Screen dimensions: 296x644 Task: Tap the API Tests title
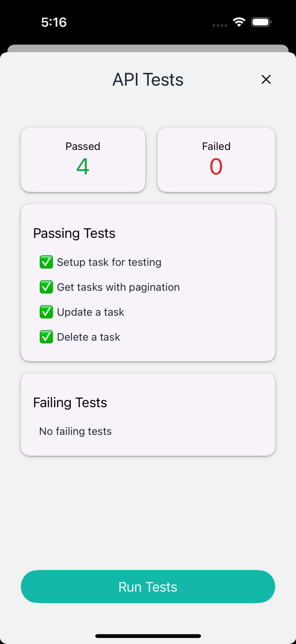click(148, 79)
